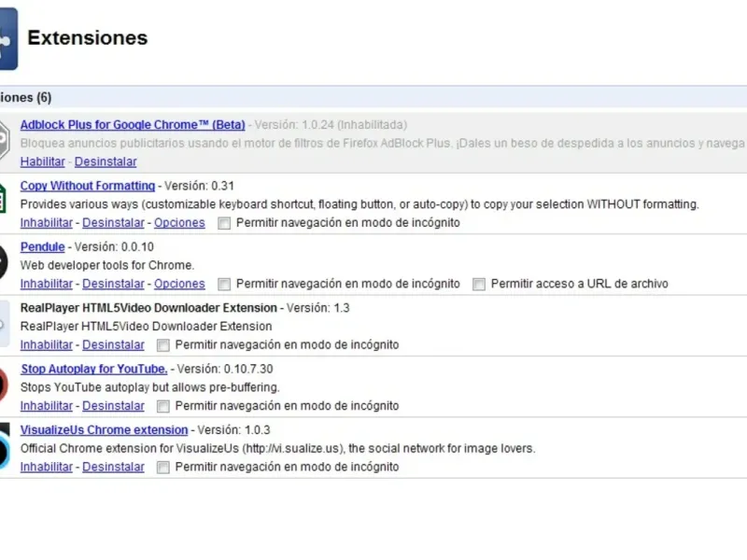Click Inhabilitar for Pendule

tap(46, 284)
